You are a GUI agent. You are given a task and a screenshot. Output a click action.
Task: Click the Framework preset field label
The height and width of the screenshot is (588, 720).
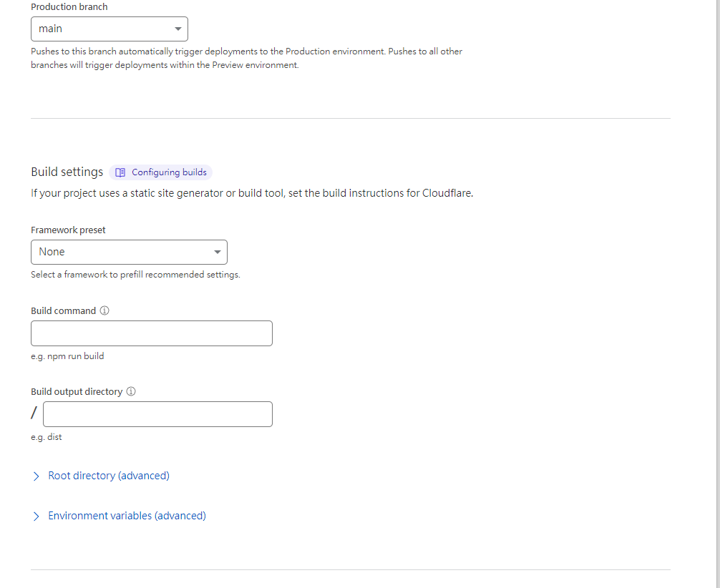pyautogui.click(x=68, y=230)
